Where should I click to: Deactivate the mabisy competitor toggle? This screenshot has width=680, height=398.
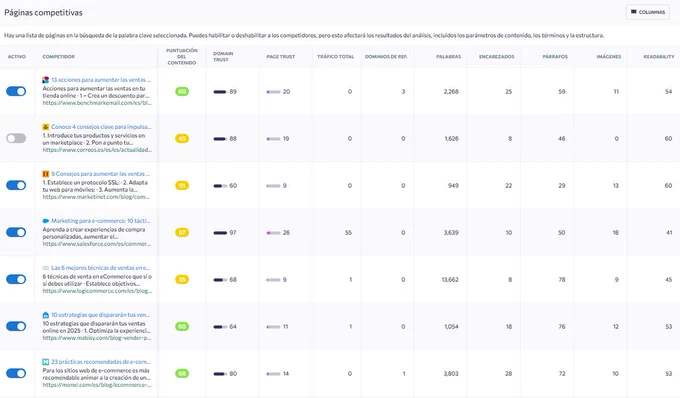(16, 326)
